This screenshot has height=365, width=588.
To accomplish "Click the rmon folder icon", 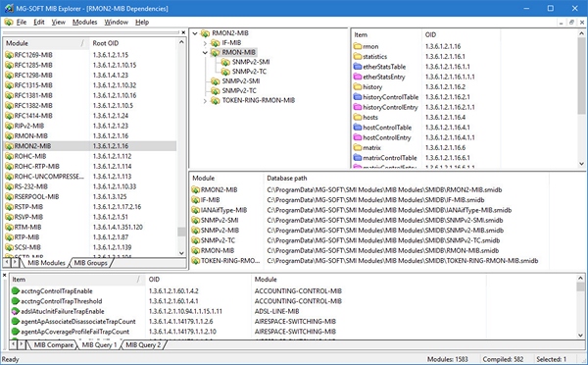I will (358, 46).
